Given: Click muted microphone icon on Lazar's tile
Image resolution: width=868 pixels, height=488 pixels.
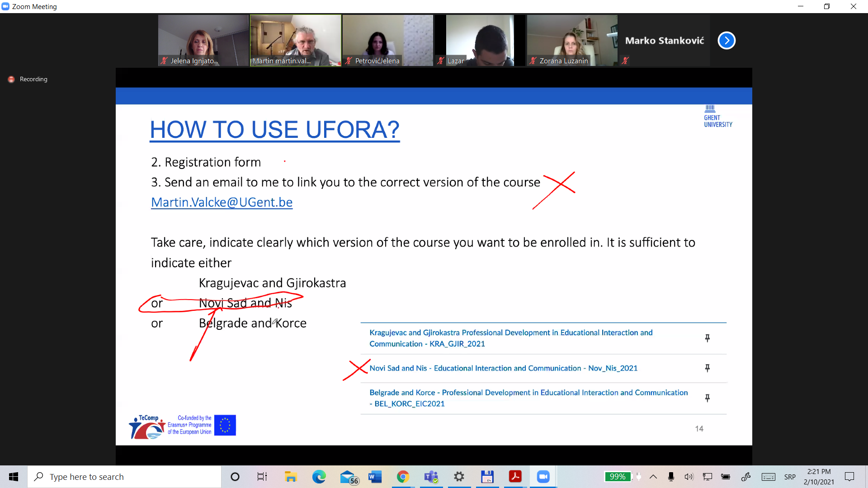Looking at the screenshot, I should (x=441, y=61).
